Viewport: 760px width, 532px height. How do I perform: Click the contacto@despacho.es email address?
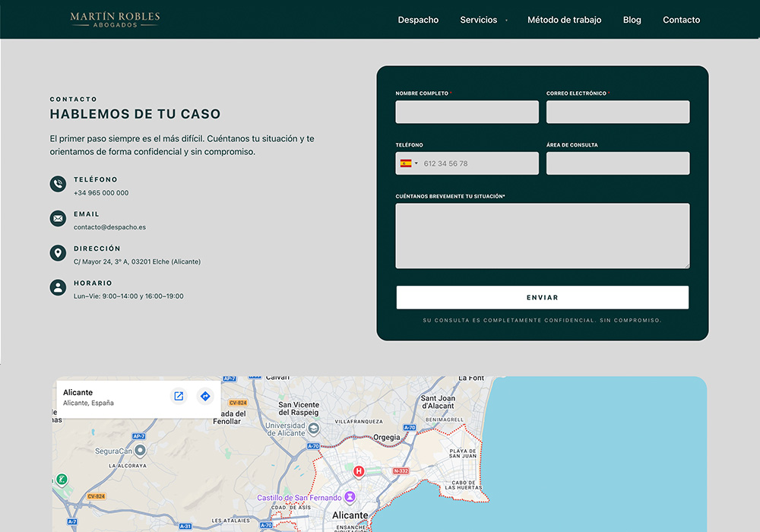click(109, 227)
